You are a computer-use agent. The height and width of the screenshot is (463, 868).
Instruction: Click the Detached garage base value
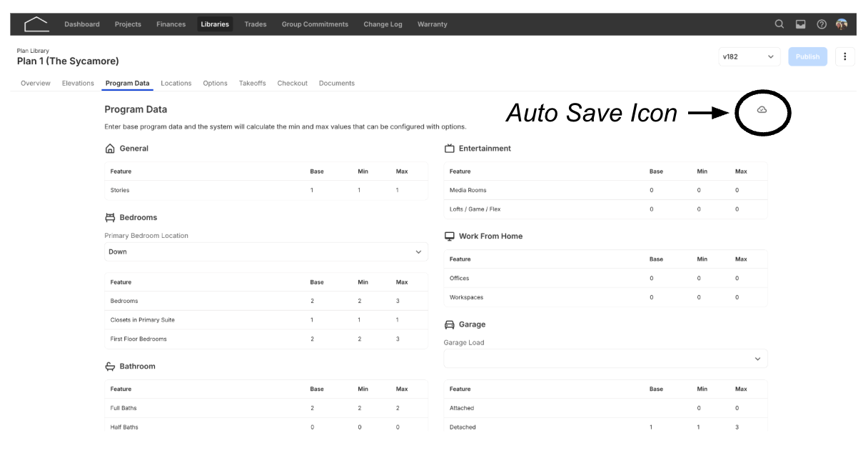coord(651,427)
